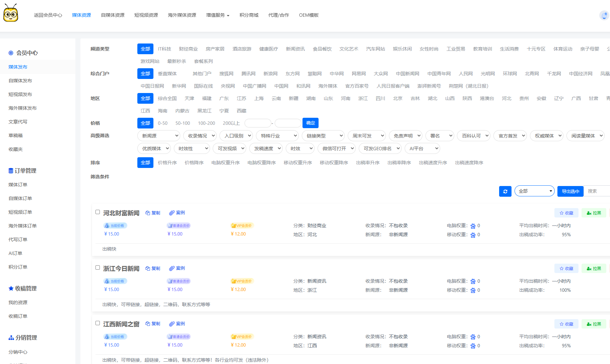Favorite 浙江今日新闻 with 收藏
The image size is (610, 364).
[x=566, y=268]
